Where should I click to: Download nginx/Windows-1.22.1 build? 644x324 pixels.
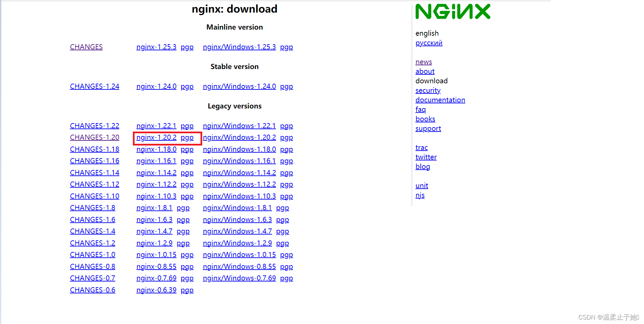(239, 126)
